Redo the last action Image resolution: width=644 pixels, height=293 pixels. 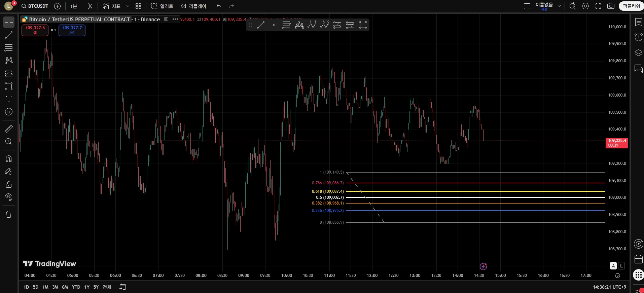click(231, 6)
